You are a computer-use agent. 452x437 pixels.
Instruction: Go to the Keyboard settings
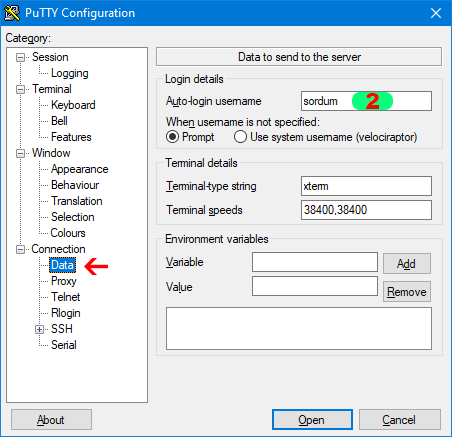(73, 105)
